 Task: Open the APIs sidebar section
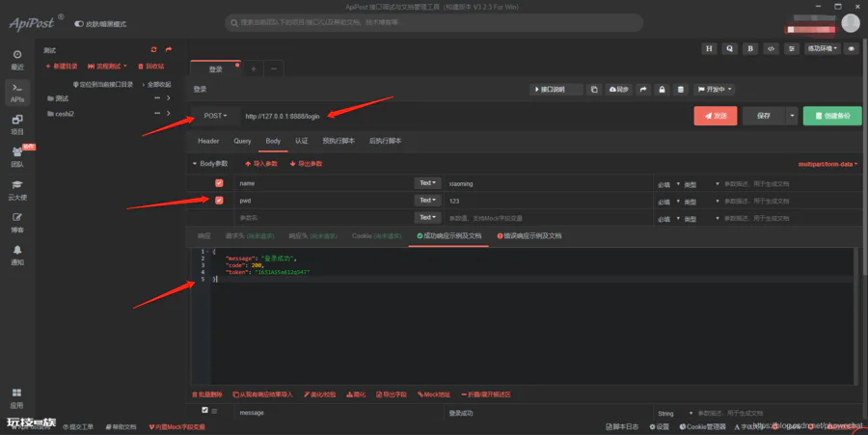pyautogui.click(x=17, y=93)
